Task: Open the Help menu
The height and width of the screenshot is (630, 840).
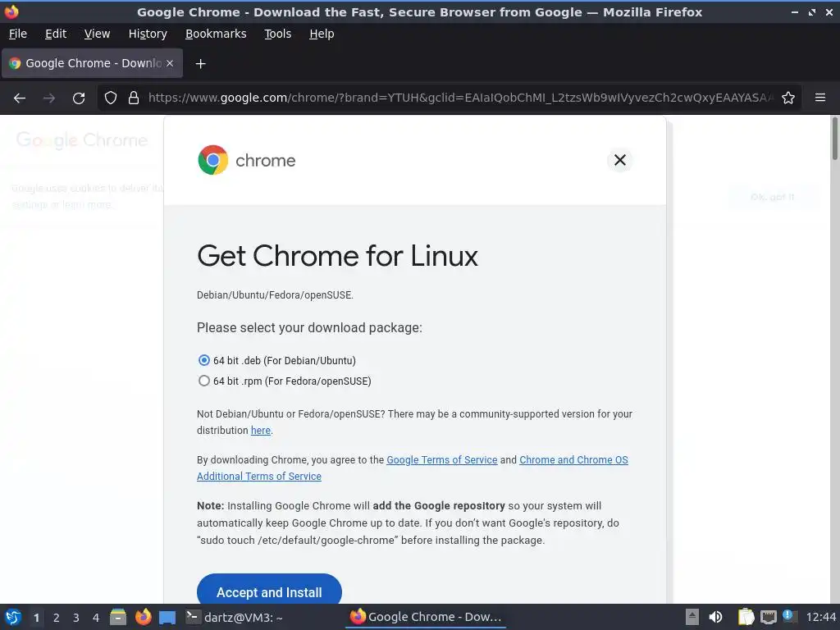Action: click(322, 34)
